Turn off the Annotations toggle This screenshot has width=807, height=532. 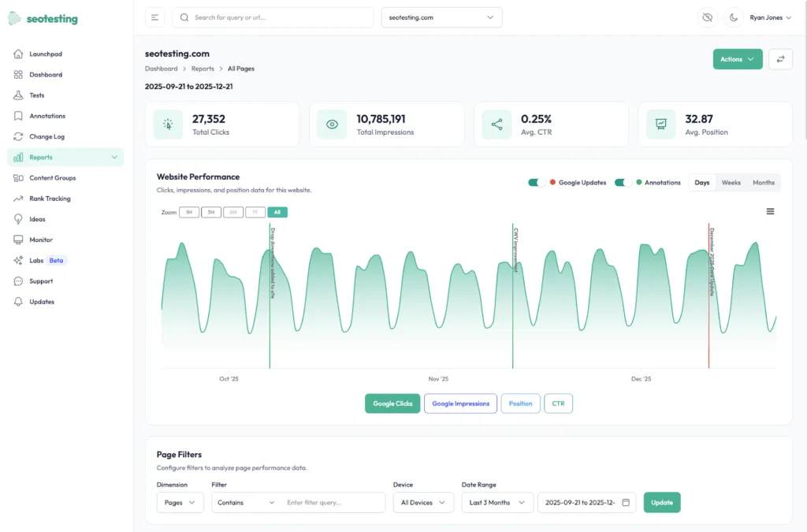tap(623, 182)
